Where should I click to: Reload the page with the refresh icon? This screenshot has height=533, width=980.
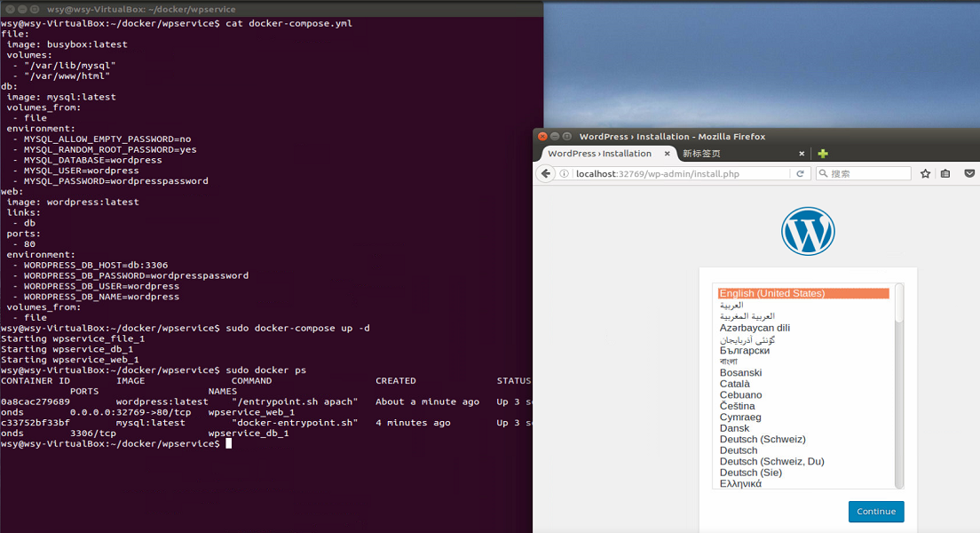[x=800, y=174]
